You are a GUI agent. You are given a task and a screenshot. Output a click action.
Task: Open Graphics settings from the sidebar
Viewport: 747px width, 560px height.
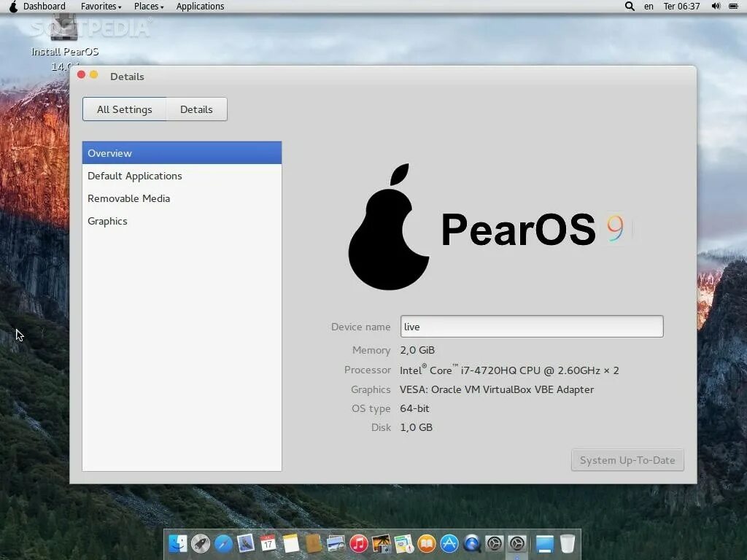pos(107,221)
